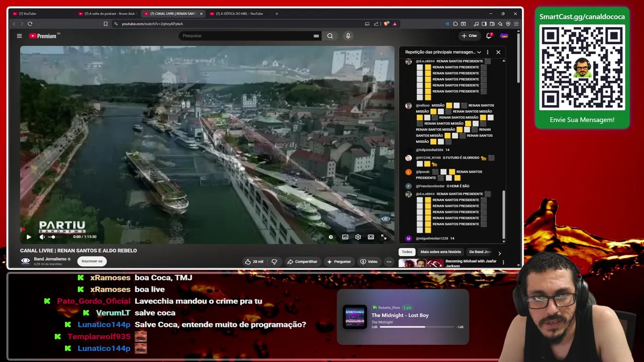Click the Valeu thanks button
This screenshot has height=362, width=644.
[x=368, y=261]
